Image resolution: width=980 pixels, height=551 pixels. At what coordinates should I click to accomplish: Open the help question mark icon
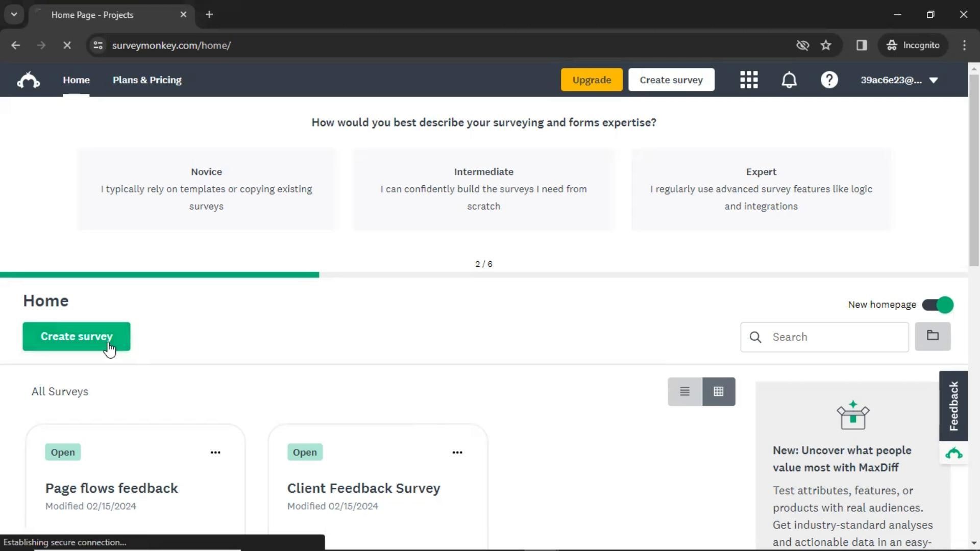(x=829, y=80)
